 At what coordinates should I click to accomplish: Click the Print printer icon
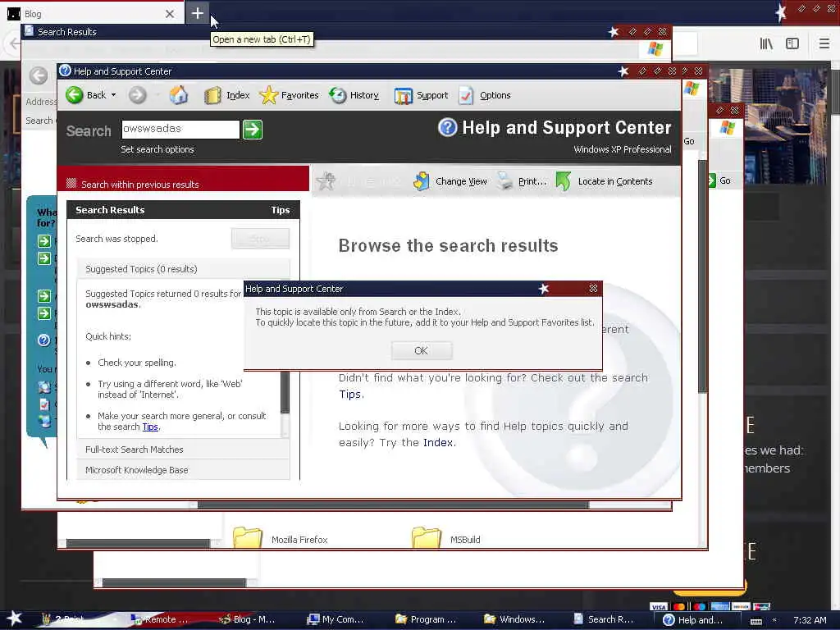click(504, 181)
